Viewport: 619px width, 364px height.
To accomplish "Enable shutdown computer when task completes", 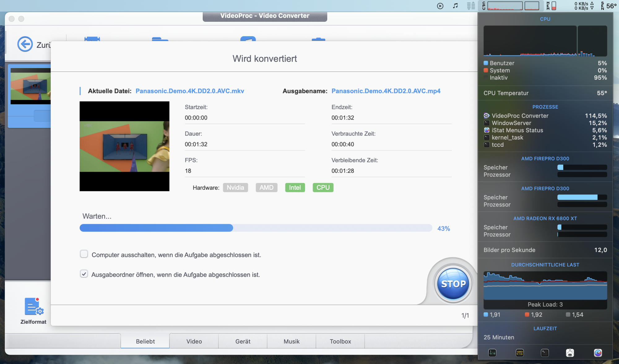I will (x=84, y=254).
